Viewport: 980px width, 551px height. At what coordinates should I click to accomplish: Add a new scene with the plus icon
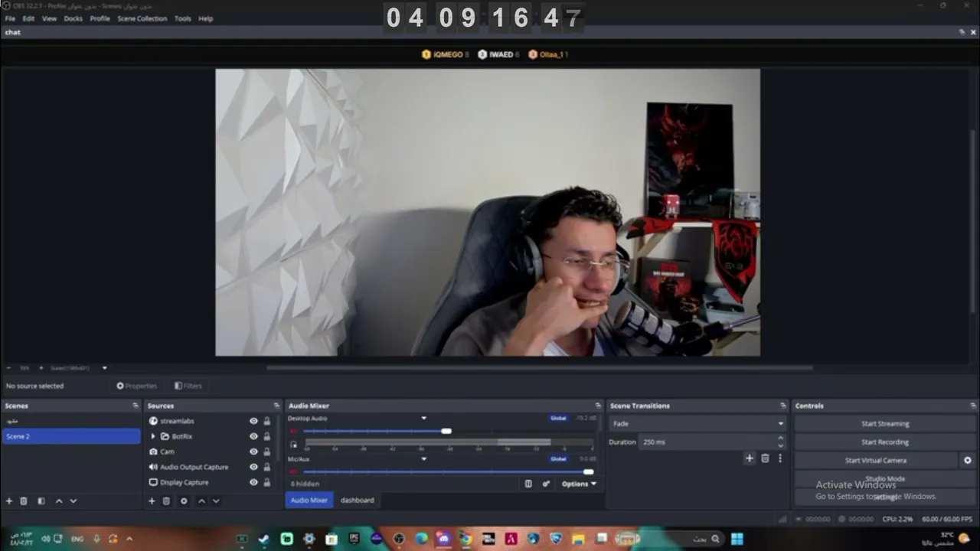point(9,501)
